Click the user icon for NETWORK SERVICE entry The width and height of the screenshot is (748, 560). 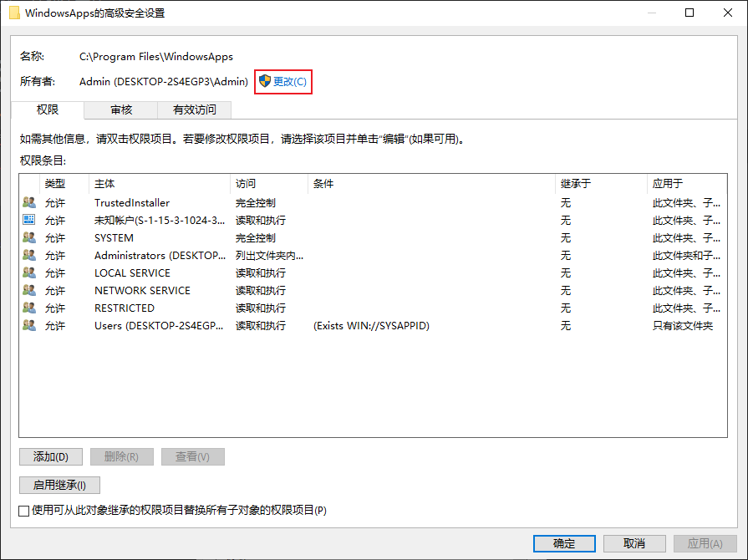(29, 291)
